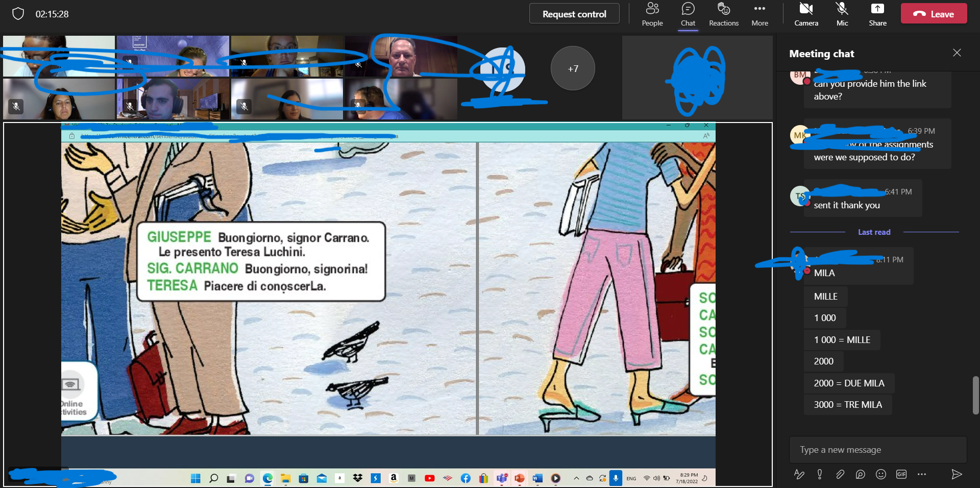The image size is (980, 488).
Task: Click Microsoft Edge in the shared taskbar
Action: pos(267,478)
